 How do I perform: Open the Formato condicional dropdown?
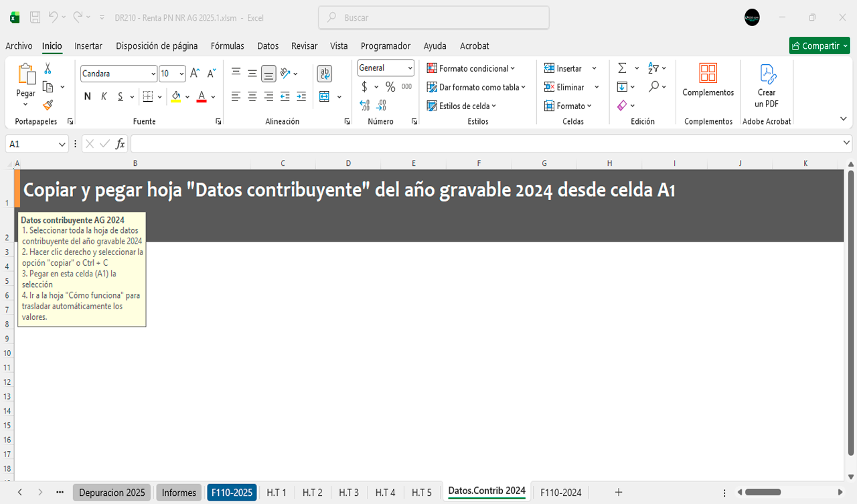471,68
